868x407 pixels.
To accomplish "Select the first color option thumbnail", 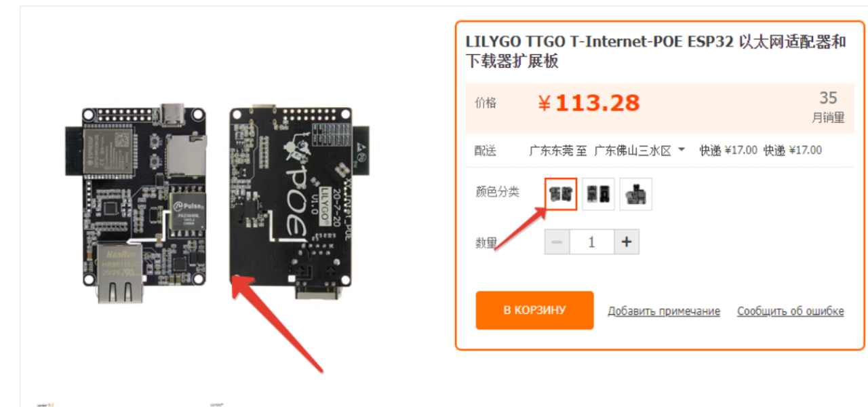I will (561, 194).
